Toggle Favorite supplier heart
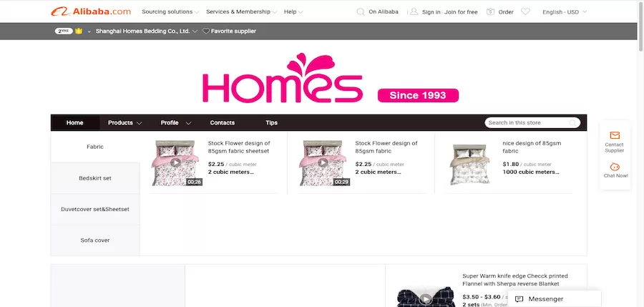This screenshot has width=644, height=307. pyautogui.click(x=206, y=31)
